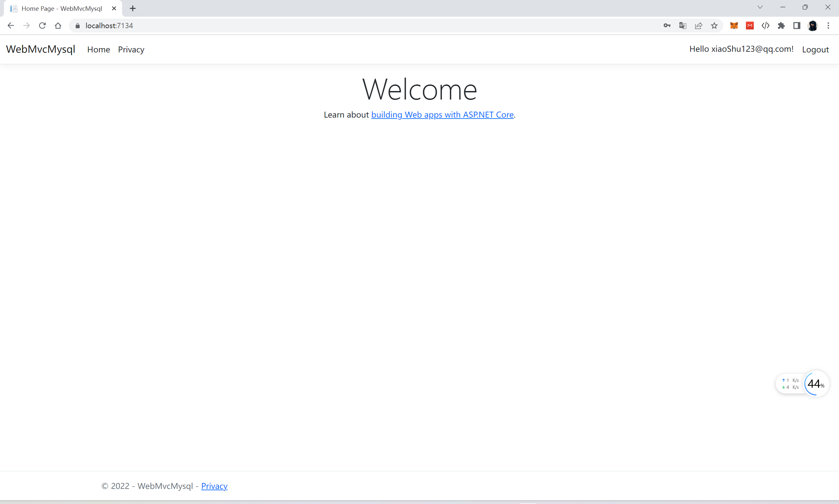Click the share page icon
The width and height of the screenshot is (839, 504).
(x=698, y=26)
